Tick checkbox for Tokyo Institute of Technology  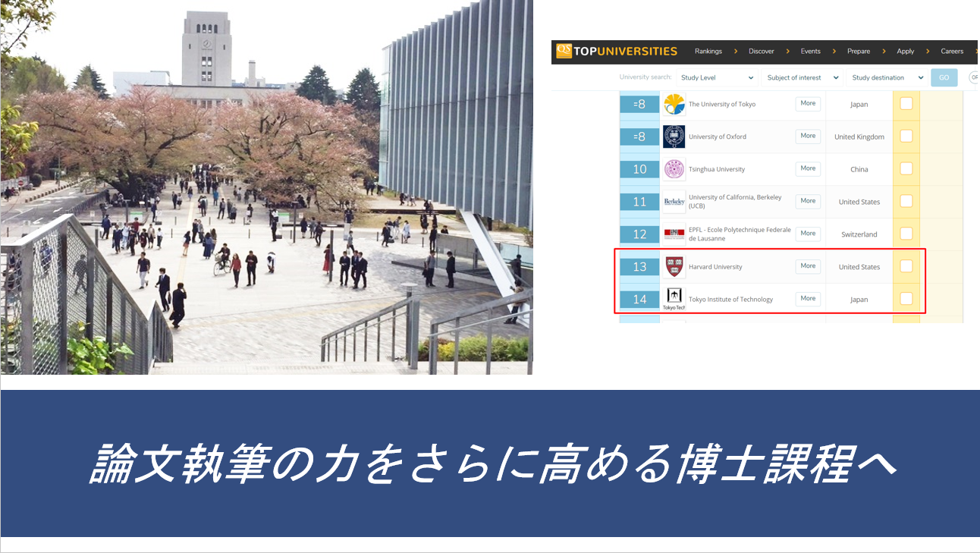[906, 298]
